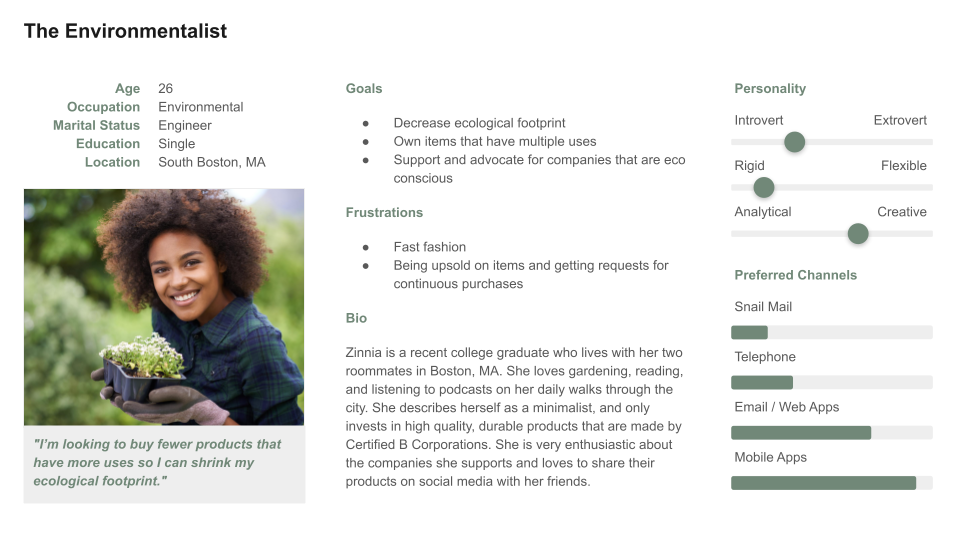The width and height of the screenshot is (960, 540).
Task: Click the Analytical-Creative slider knob
Action: coord(858,233)
